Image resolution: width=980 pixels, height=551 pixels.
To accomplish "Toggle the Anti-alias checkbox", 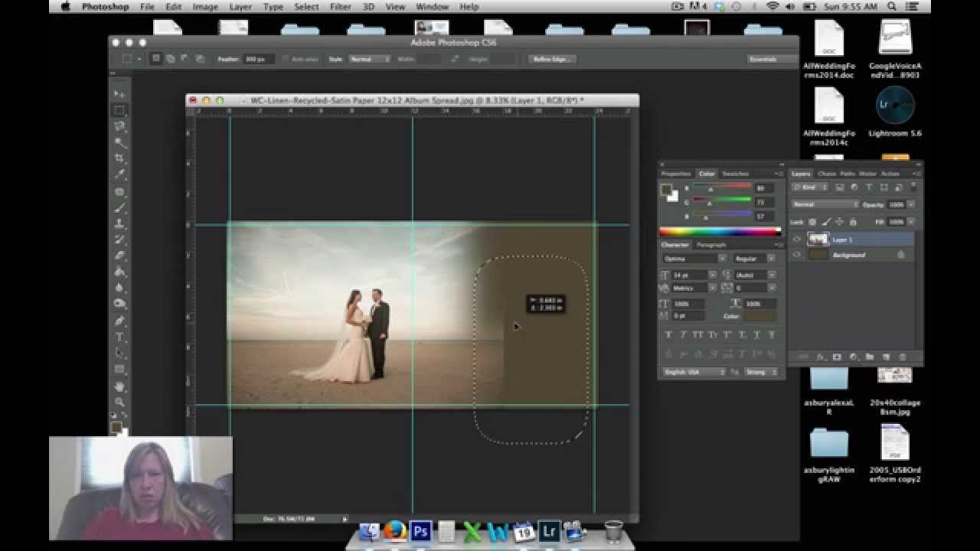I will coord(286,59).
